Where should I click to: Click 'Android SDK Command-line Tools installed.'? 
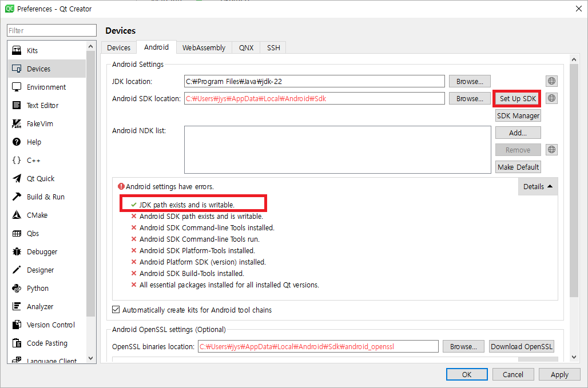point(207,227)
